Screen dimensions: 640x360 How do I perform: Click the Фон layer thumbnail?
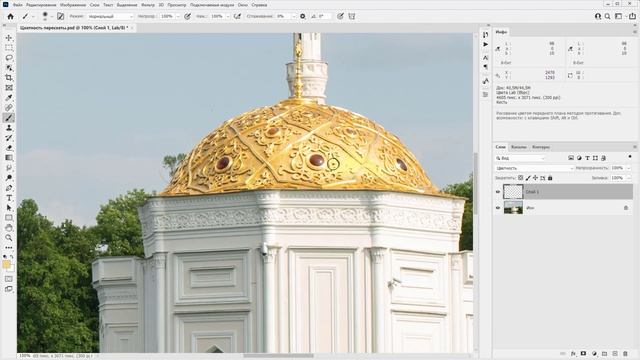click(x=513, y=208)
